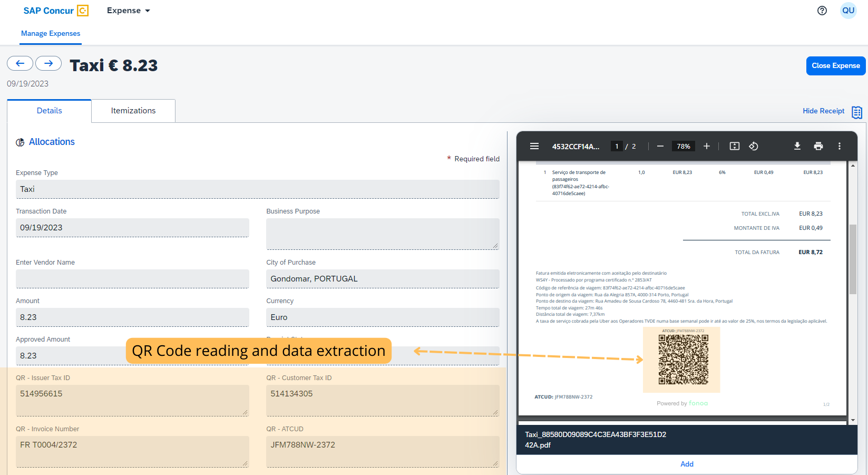Switch to the Details tab
The height and width of the screenshot is (475, 868).
coord(49,111)
